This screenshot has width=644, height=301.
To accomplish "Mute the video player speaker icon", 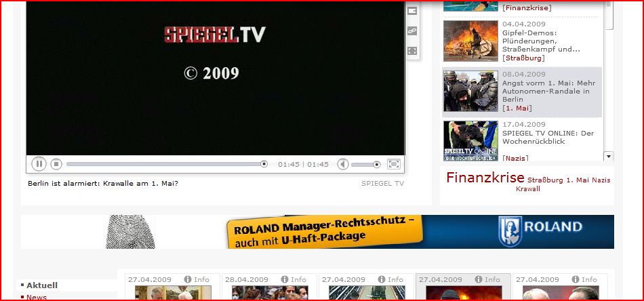I will click(343, 164).
